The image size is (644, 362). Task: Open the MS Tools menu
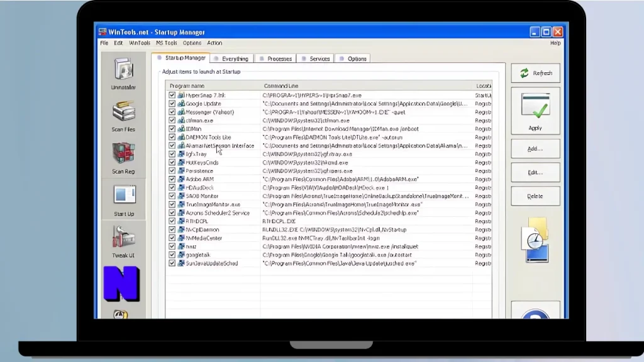click(x=166, y=43)
